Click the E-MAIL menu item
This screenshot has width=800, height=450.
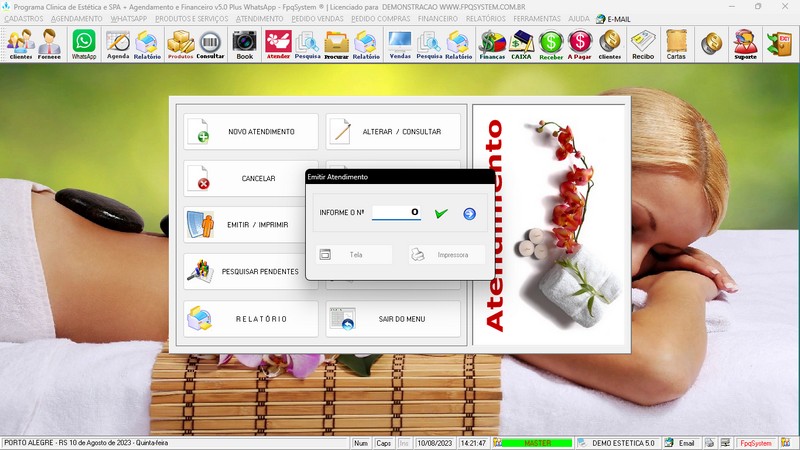[613, 19]
